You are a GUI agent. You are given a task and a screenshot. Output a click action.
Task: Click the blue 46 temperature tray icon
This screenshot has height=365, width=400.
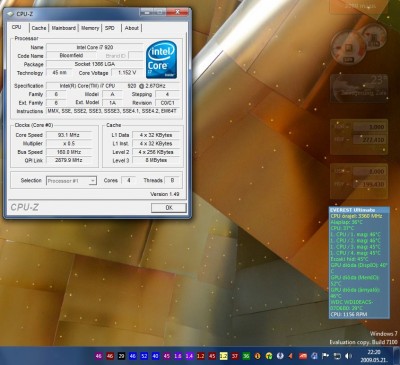133,356
